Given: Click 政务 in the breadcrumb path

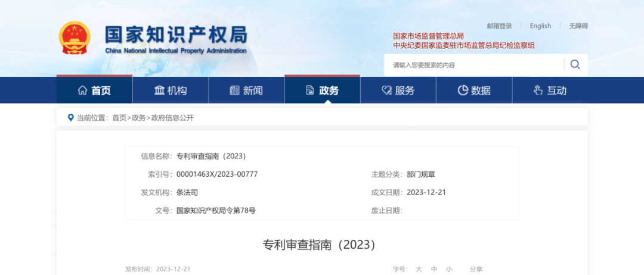Looking at the screenshot, I should coord(138,118).
